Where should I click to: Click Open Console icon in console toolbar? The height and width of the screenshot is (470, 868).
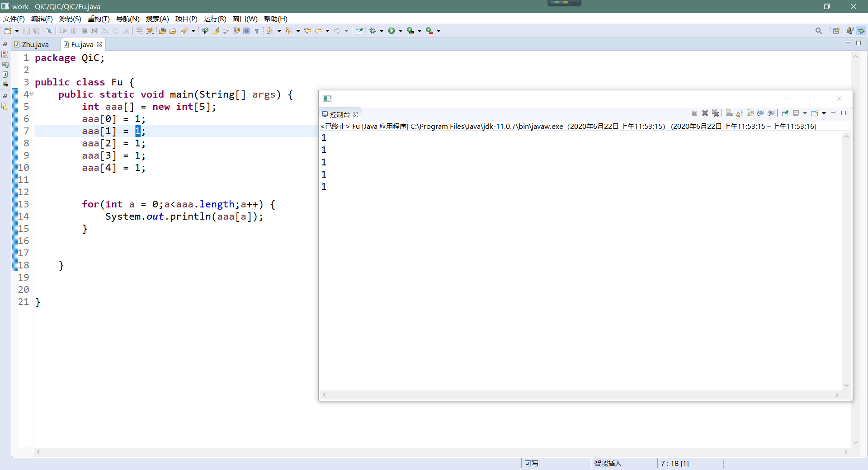pyautogui.click(x=815, y=113)
